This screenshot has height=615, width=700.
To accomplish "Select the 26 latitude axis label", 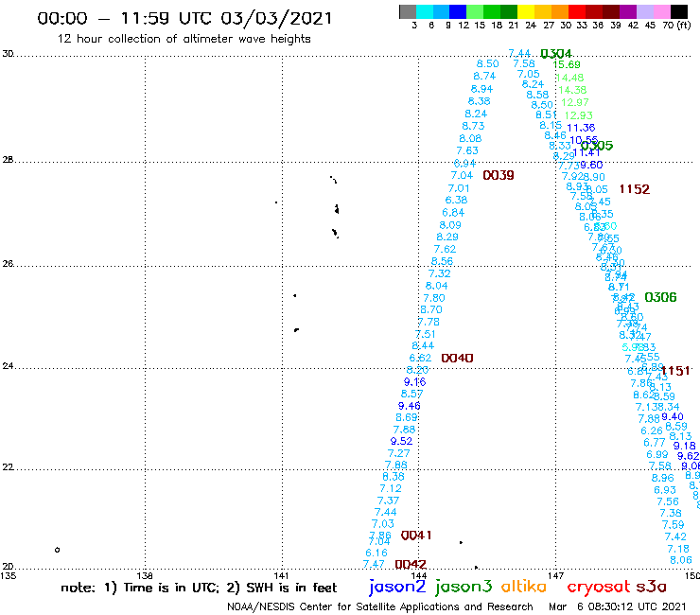I will tap(8, 264).
